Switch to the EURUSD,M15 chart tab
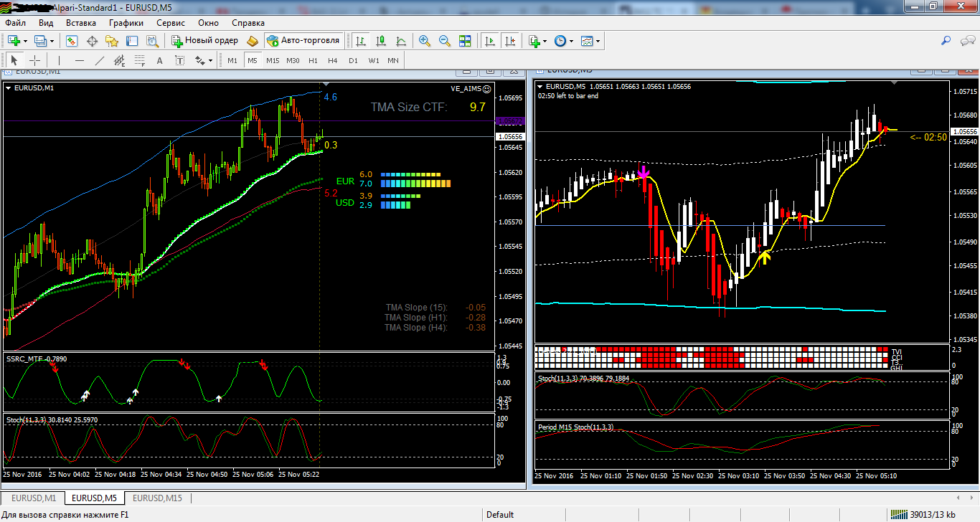Image resolution: width=980 pixels, height=522 pixels. (x=157, y=498)
